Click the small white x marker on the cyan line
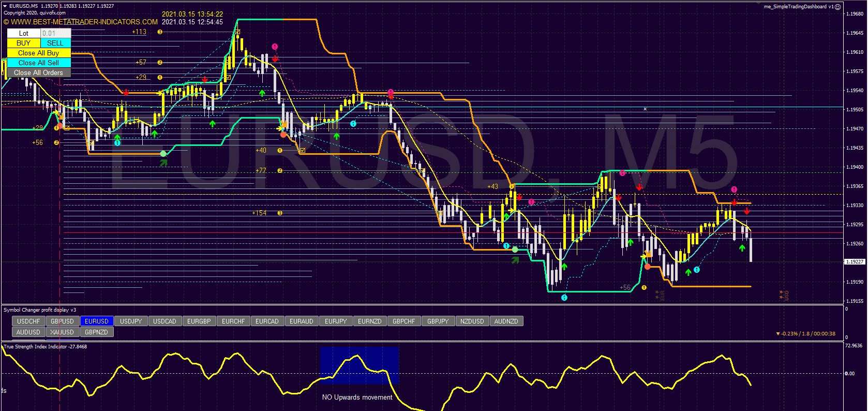 (x=645, y=109)
